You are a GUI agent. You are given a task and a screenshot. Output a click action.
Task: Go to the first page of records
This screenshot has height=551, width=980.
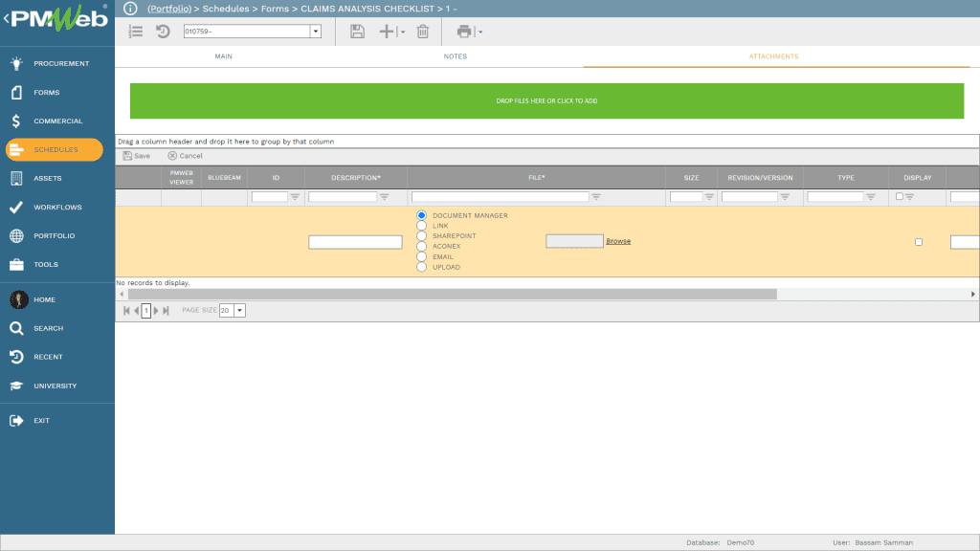pos(126,311)
